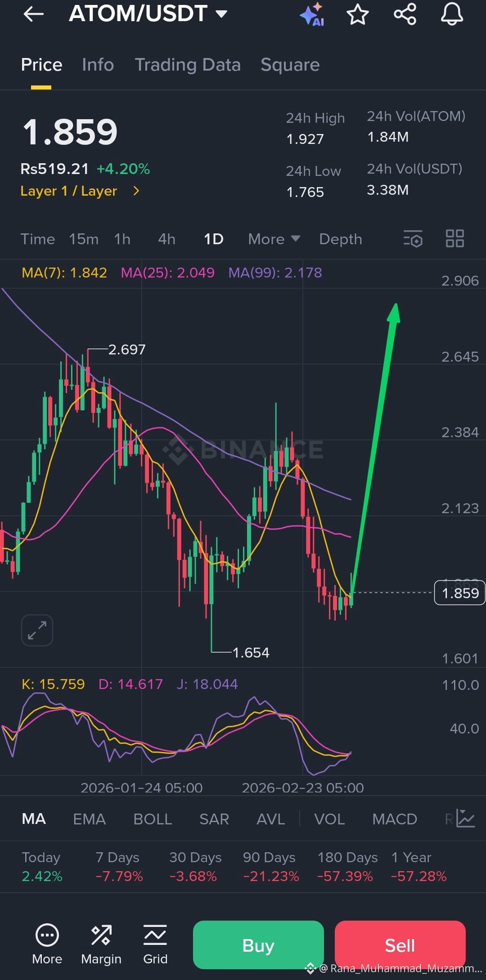Tap the MA(99): 2.178 label
The width and height of the screenshot is (486, 980).
tap(275, 273)
